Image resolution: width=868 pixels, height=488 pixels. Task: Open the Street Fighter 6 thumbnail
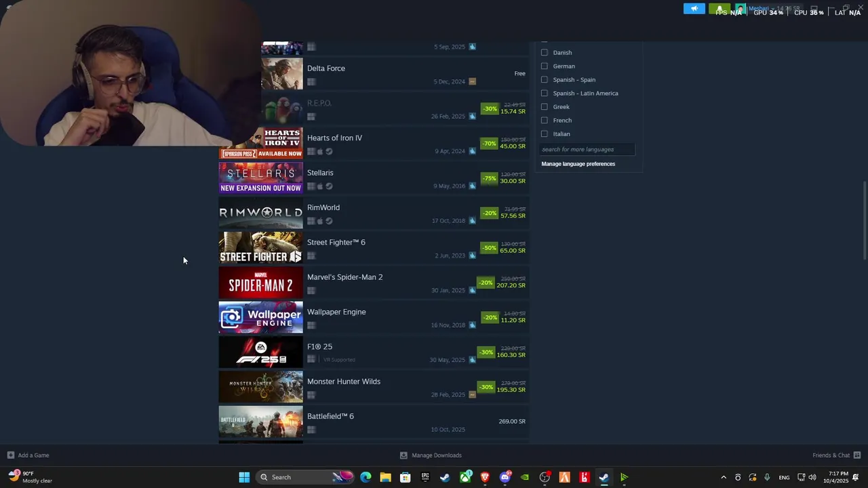(x=261, y=247)
